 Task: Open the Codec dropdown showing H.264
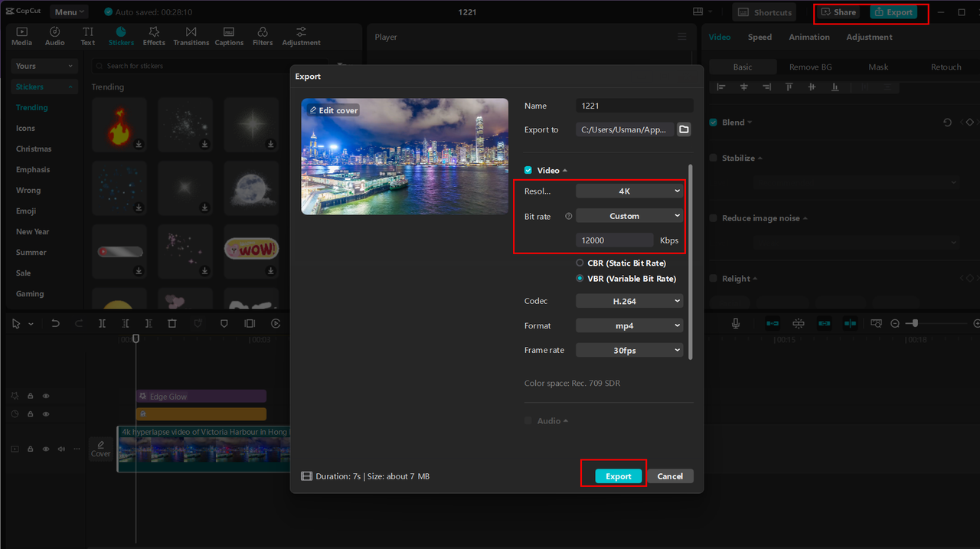coord(629,301)
